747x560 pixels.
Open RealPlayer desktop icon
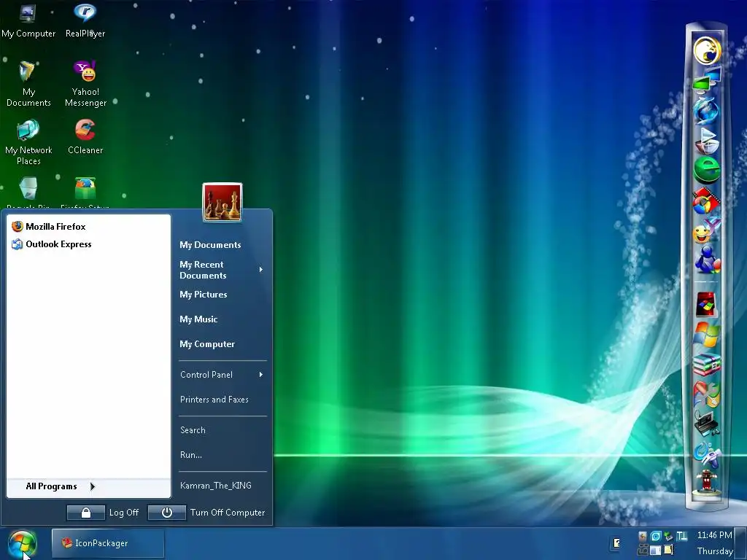coord(85,20)
